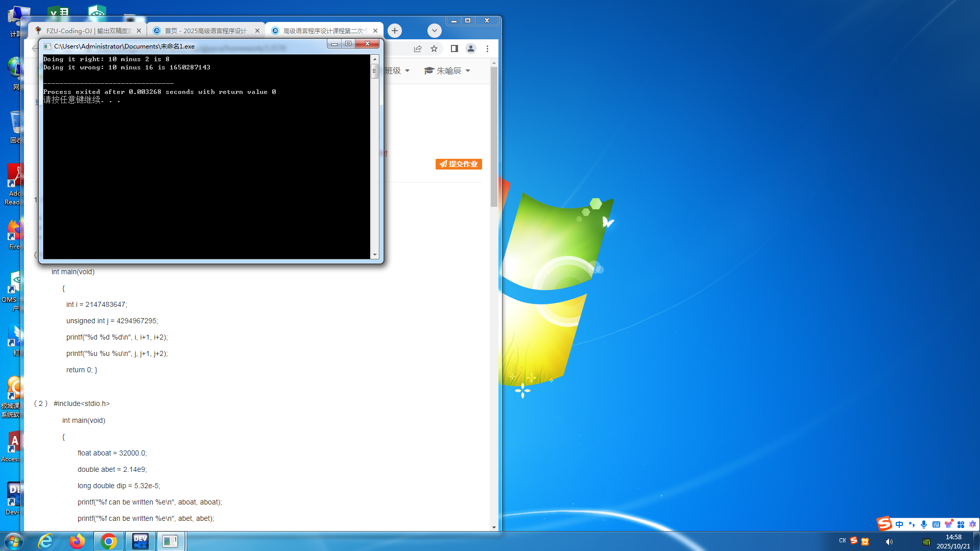Click the Sogou tray icon
Viewport: 980px width, 551px height.
click(854, 541)
